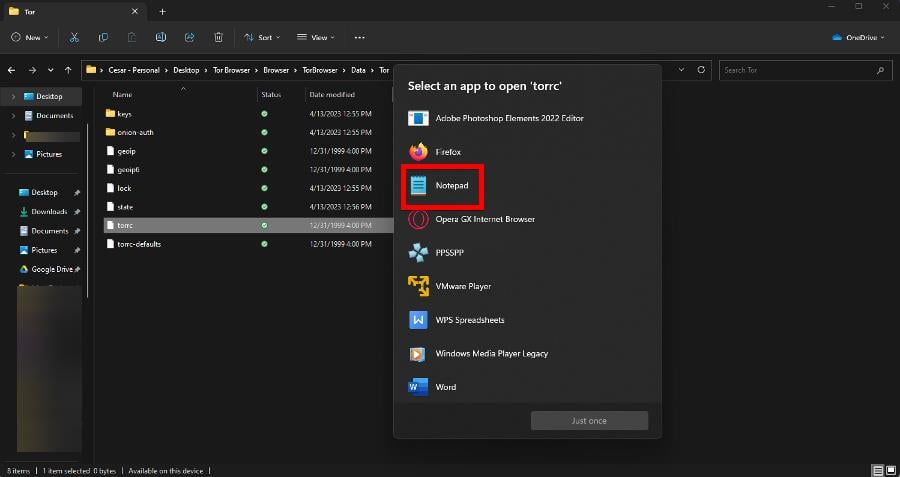Viewport: 900px width, 477px height.
Task: Click the Tor tab title
Action: tap(30, 11)
